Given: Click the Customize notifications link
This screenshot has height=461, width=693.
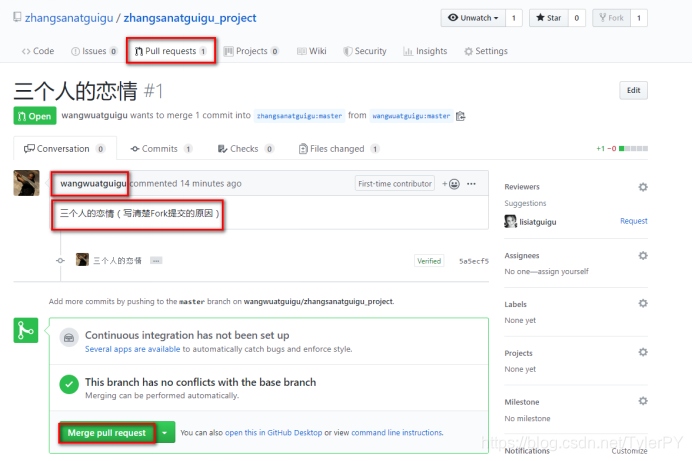Looking at the screenshot, I should 629,451.
